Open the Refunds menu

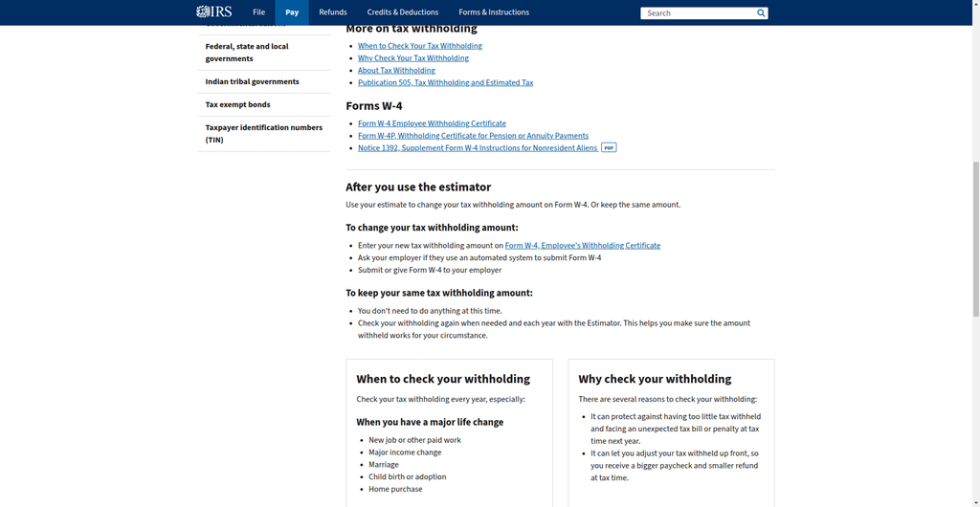pyautogui.click(x=332, y=12)
